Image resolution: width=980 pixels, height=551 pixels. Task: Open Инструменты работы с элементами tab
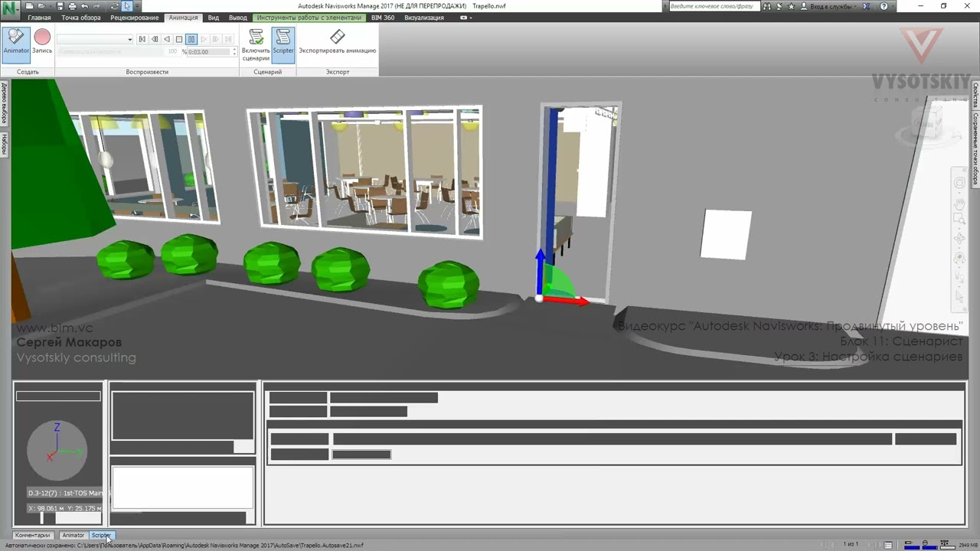pyautogui.click(x=309, y=18)
